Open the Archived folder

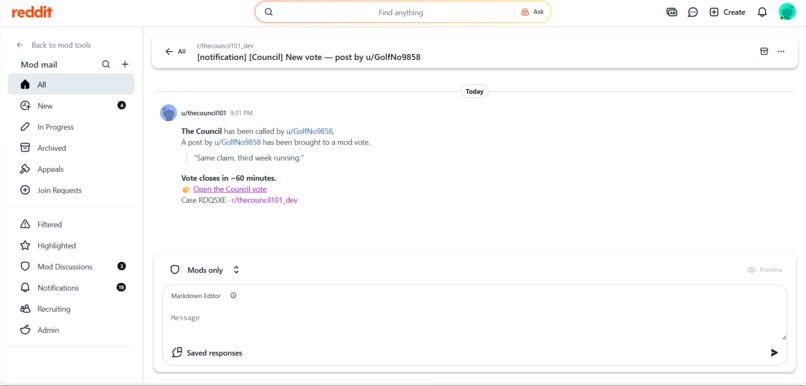coord(71,148)
